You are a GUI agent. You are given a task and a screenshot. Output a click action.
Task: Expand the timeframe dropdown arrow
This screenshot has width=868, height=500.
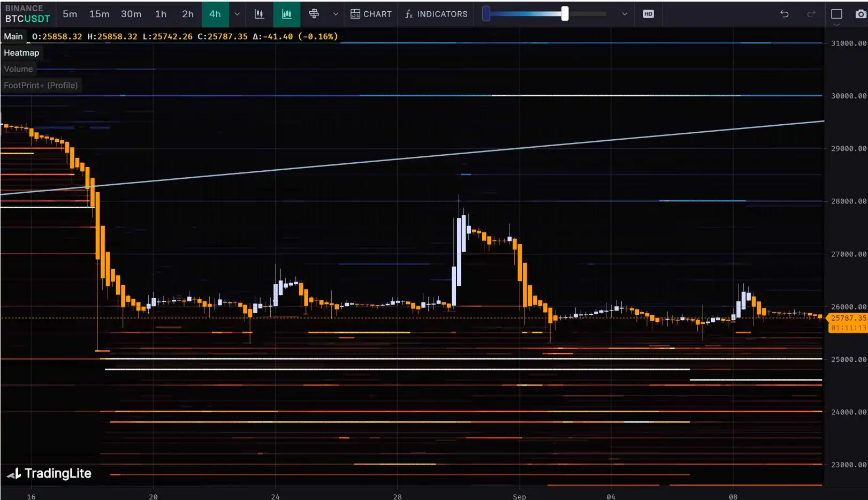[x=237, y=14]
